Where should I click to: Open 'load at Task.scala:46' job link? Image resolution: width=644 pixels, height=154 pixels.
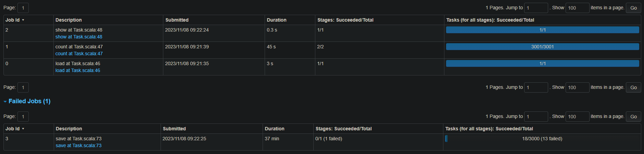[78, 70]
